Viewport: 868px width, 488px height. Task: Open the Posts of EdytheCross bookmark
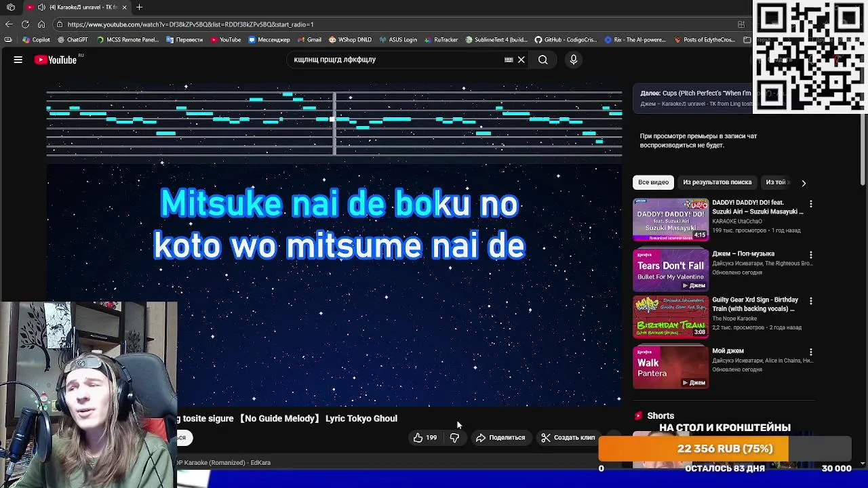click(705, 40)
